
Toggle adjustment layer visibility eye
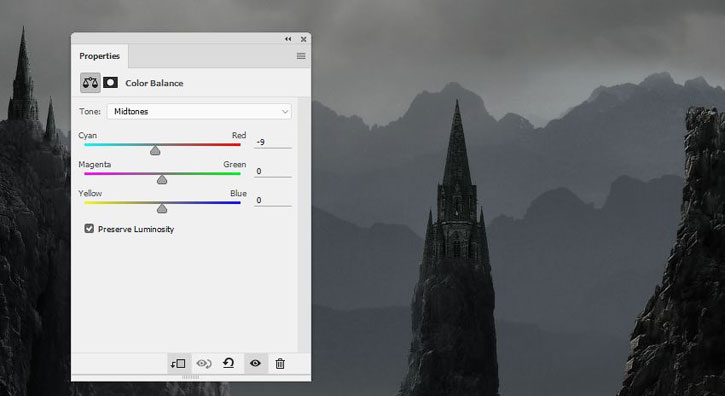pos(255,364)
